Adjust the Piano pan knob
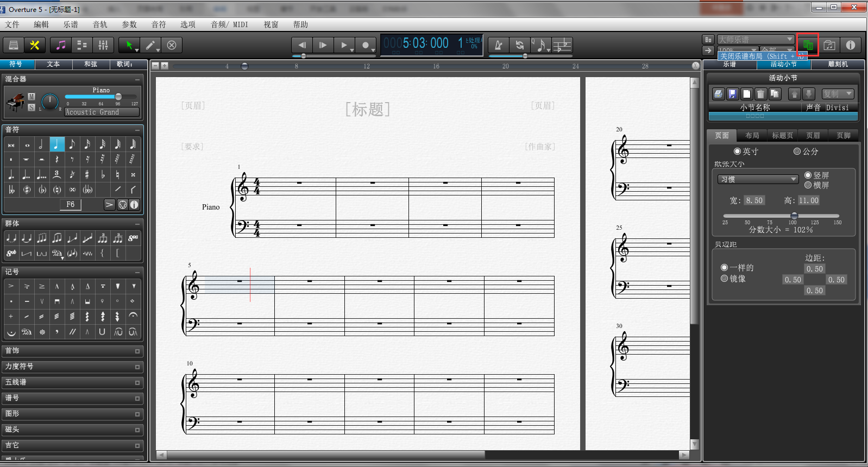868x467 pixels. [x=50, y=102]
